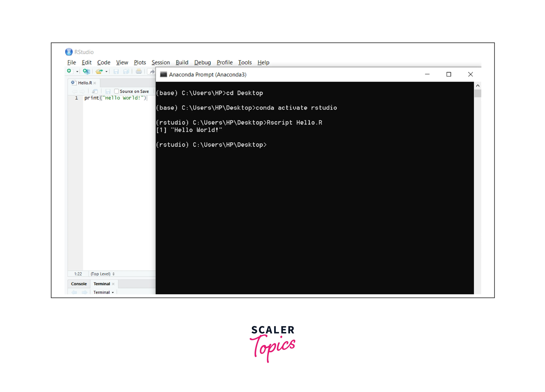Maximize the Anaconda Prompt window
545x392 pixels.
(449, 74)
